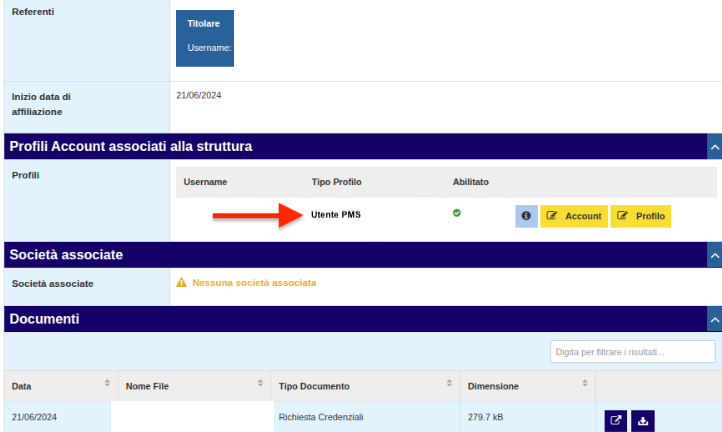The height and width of the screenshot is (432, 722).
Task: Click the warning triangle beside Nessuna società associata
Action: tap(181, 283)
